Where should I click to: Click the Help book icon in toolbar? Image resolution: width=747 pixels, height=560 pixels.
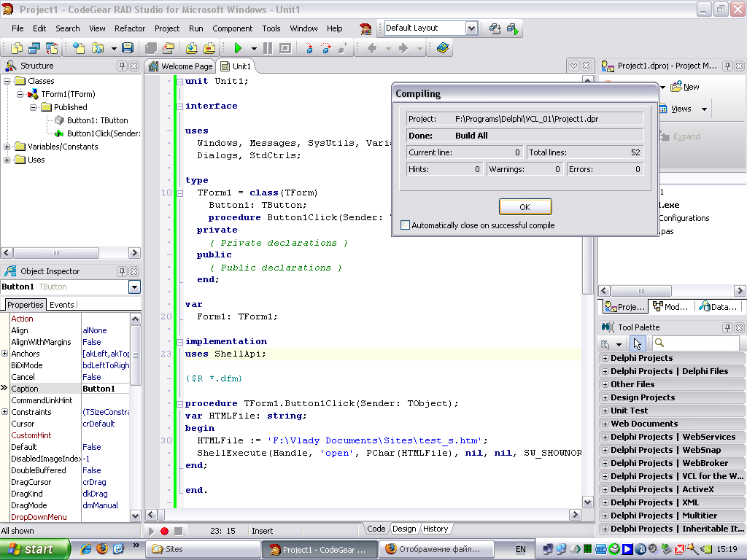point(443,48)
